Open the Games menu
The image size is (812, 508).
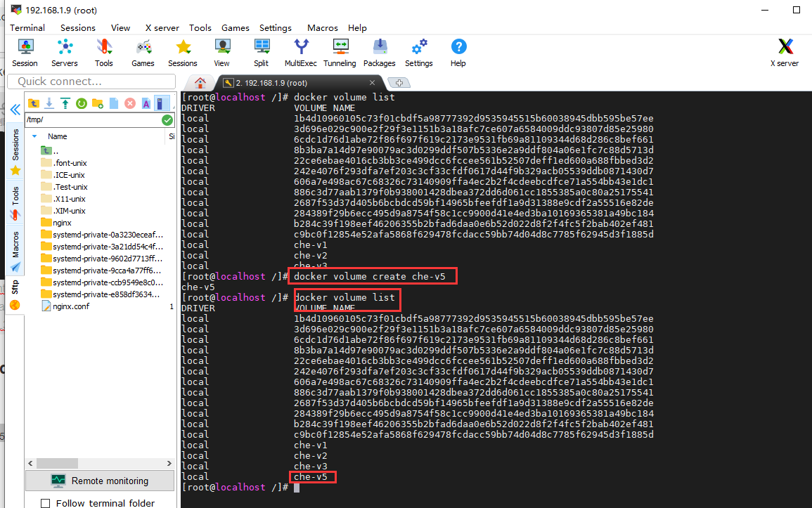(235, 28)
